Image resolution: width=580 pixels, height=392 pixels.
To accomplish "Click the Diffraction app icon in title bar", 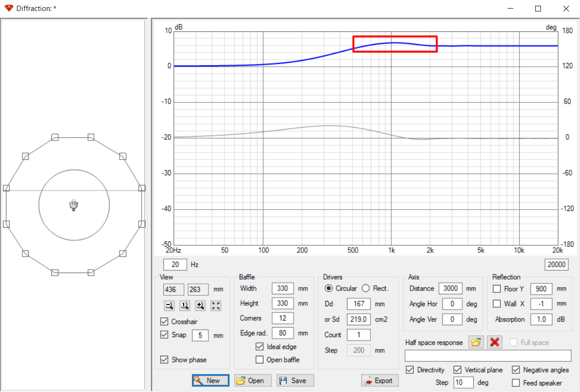I will 8,8.
